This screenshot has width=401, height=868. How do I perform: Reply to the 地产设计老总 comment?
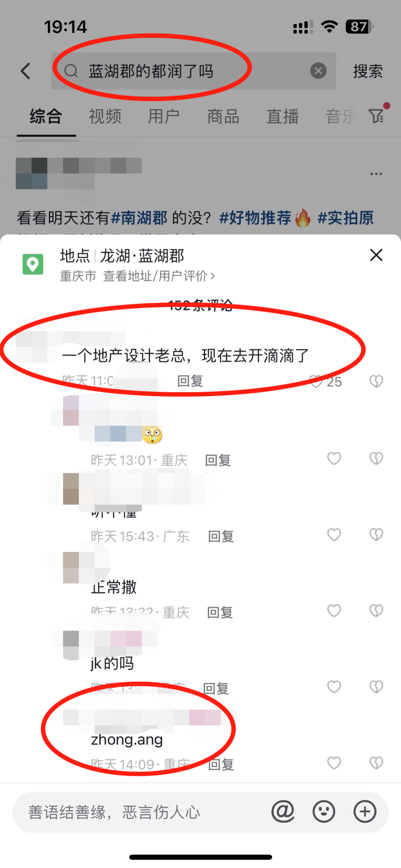[x=190, y=381]
